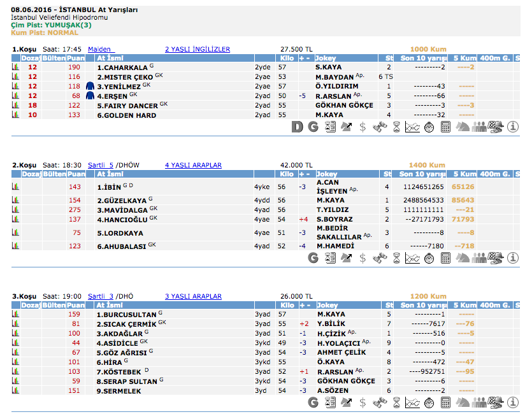Click the stopwatch icon under race 3
Screen dimensions: 532x419
click(429, 402)
